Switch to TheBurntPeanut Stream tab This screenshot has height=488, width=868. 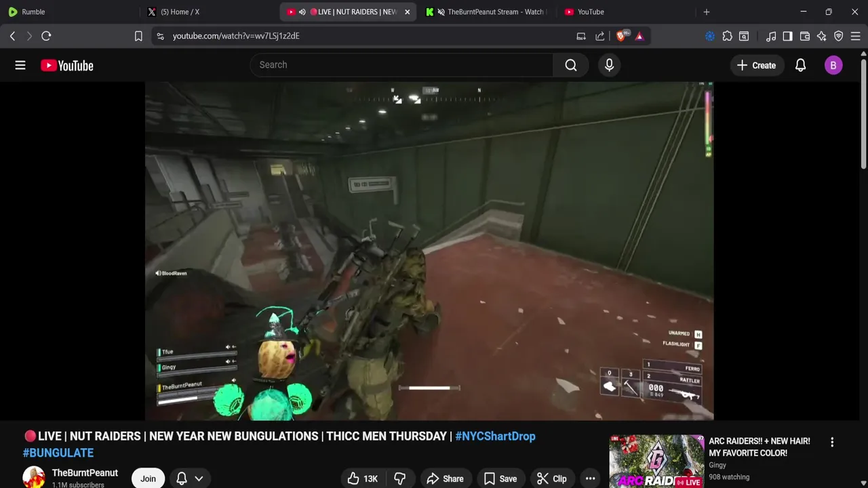click(486, 12)
